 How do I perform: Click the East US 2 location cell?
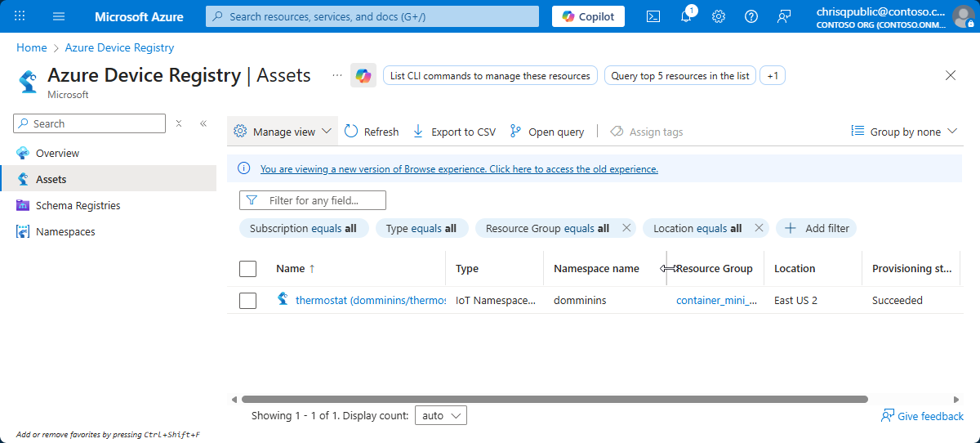pyautogui.click(x=796, y=300)
